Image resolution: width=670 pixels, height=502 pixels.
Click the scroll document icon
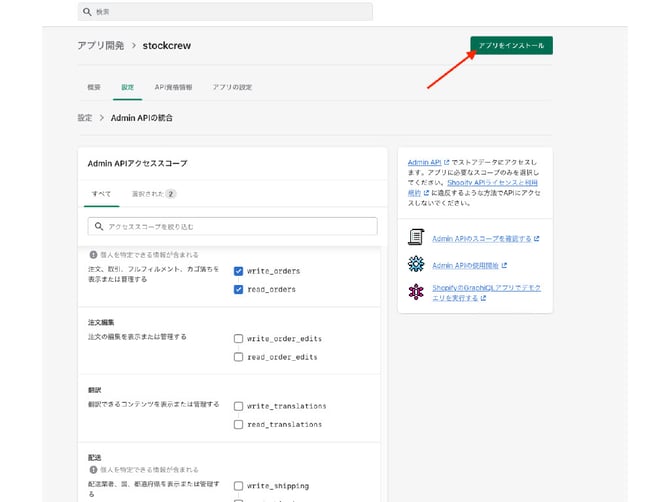pos(416,237)
